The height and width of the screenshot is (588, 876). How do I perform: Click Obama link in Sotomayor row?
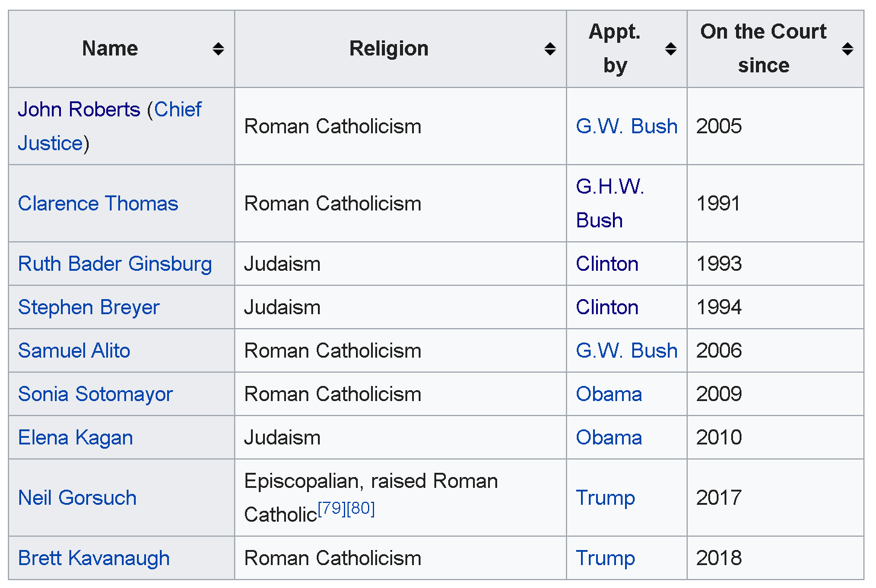click(609, 394)
